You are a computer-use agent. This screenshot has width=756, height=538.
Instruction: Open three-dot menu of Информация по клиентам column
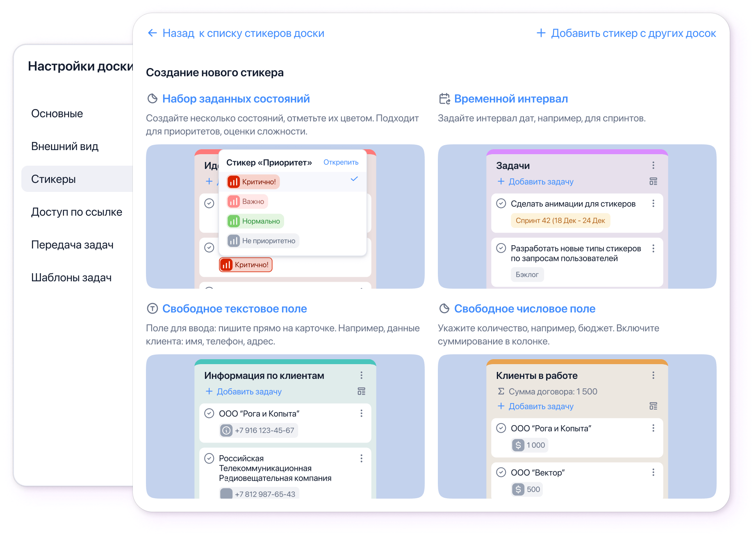click(x=361, y=375)
